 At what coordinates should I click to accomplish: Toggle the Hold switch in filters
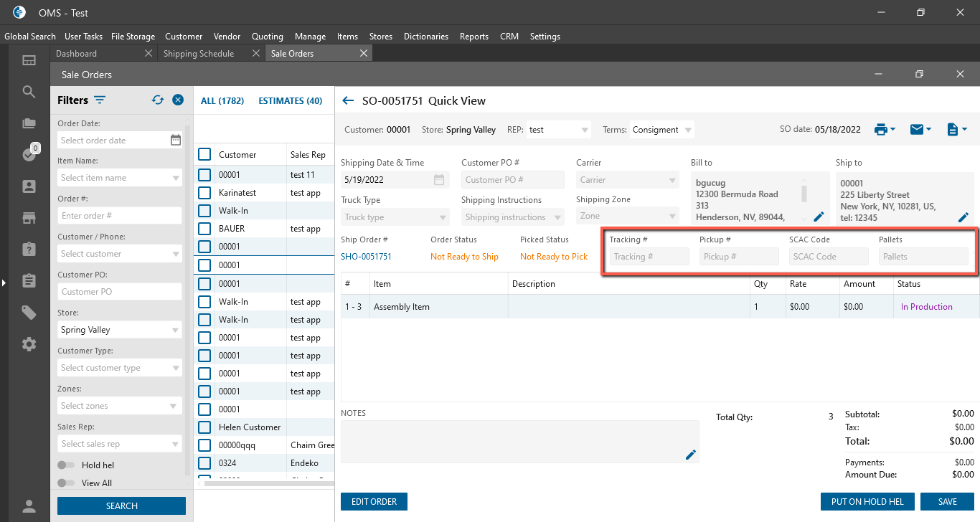click(x=66, y=465)
